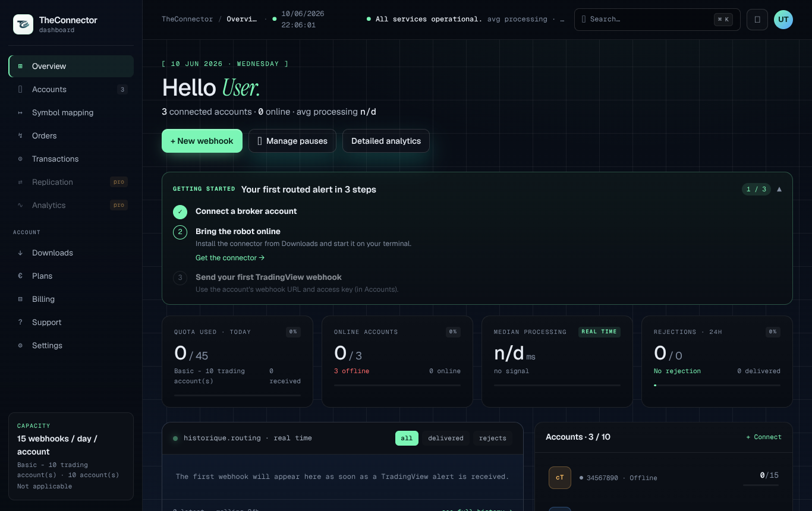Click the cT account avatar
Image resolution: width=812 pixels, height=511 pixels.
pyautogui.click(x=560, y=478)
